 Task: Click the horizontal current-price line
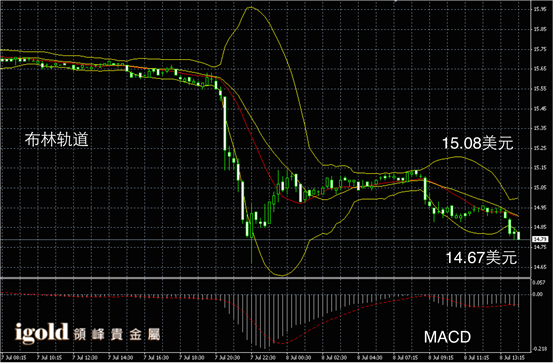pos(265,240)
